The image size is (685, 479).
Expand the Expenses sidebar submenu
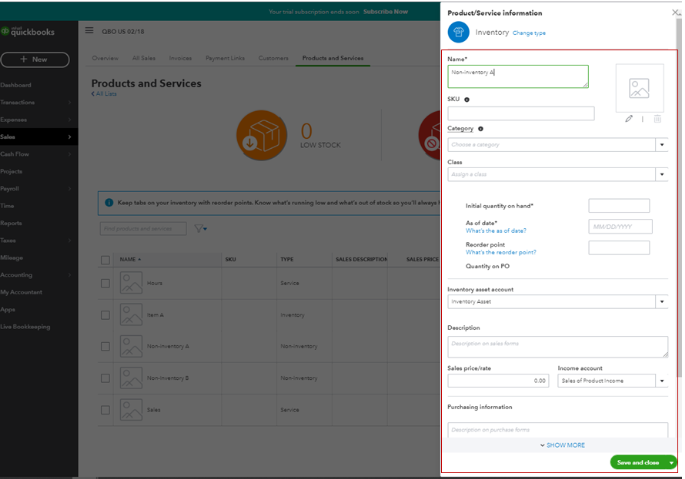69,120
